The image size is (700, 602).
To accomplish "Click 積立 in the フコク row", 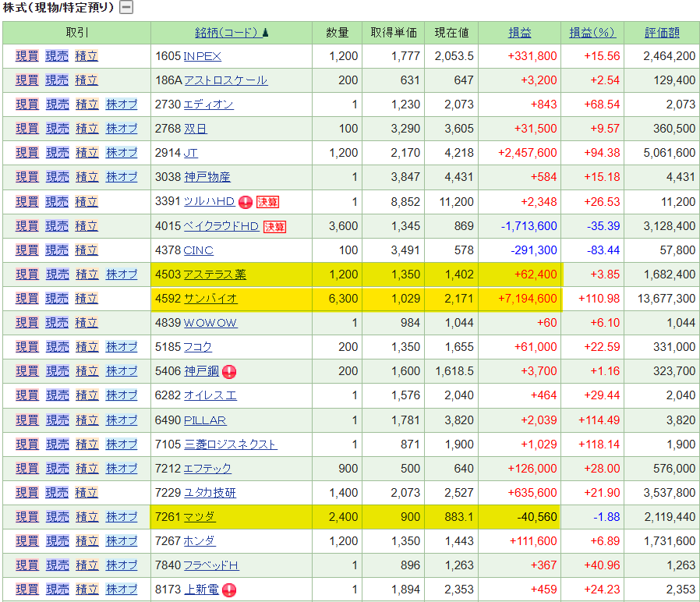I will click(87, 346).
